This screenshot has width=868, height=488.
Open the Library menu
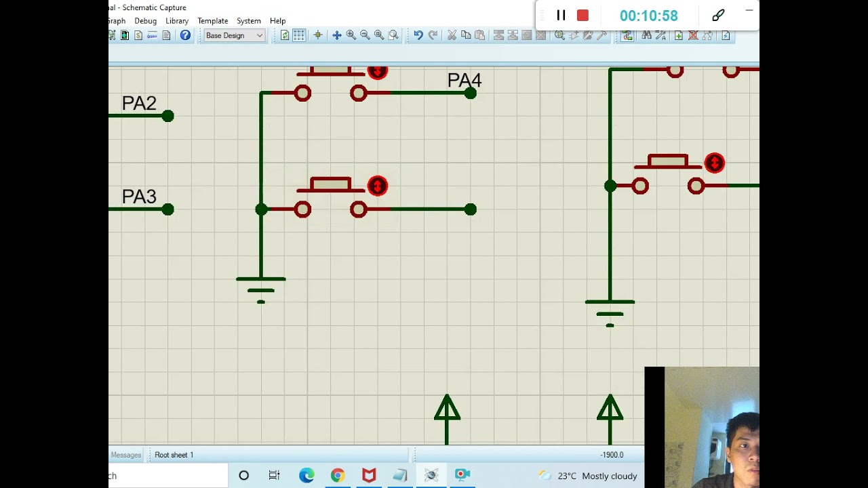click(177, 21)
